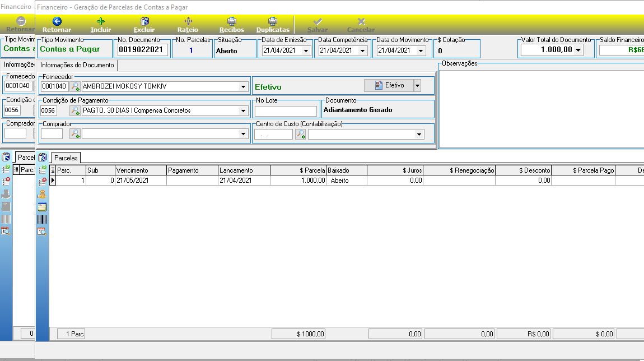This screenshot has width=644, height=361.
Task: Click the $ Parcela Pago column header
Action: click(x=583, y=170)
